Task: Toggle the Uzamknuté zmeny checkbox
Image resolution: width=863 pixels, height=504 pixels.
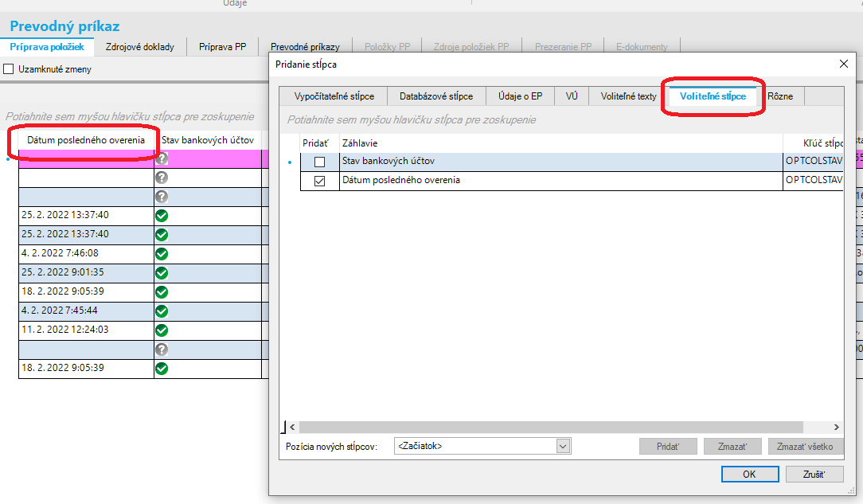Action: [x=9, y=69]
